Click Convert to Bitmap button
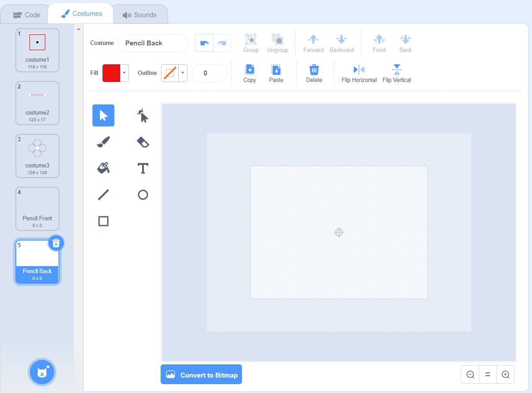This screenshot has width=532, height=393. pyautogui.click(x=201, y=374)
